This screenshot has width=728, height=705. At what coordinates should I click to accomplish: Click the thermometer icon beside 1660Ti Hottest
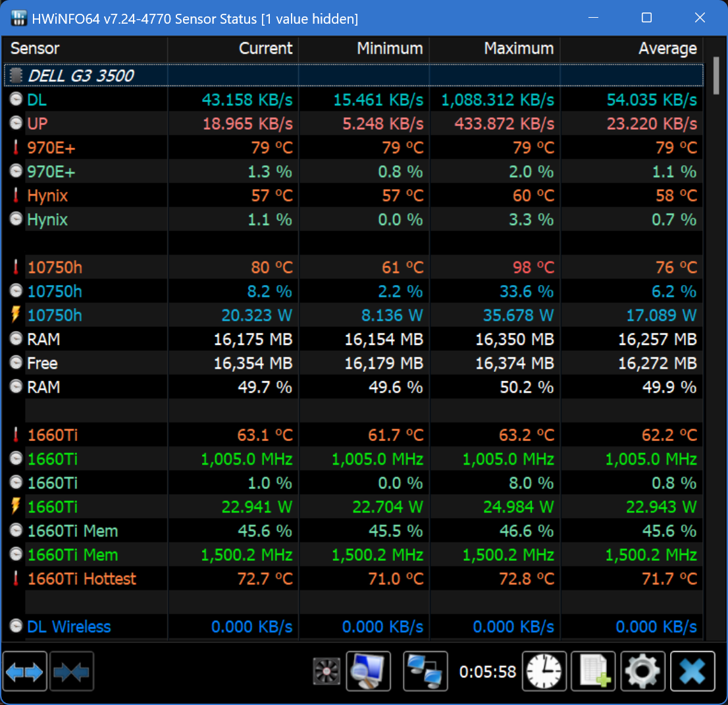[16, 578]
